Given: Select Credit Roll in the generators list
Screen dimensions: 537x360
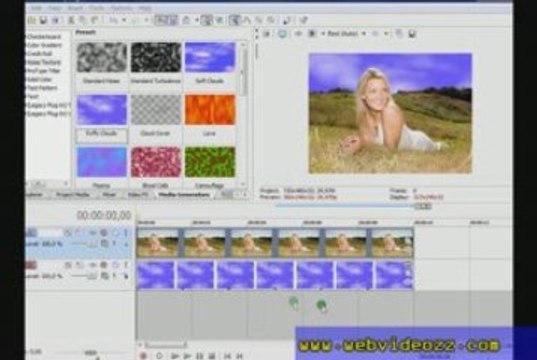Looking at the screenshot, I should pos(40,54).
